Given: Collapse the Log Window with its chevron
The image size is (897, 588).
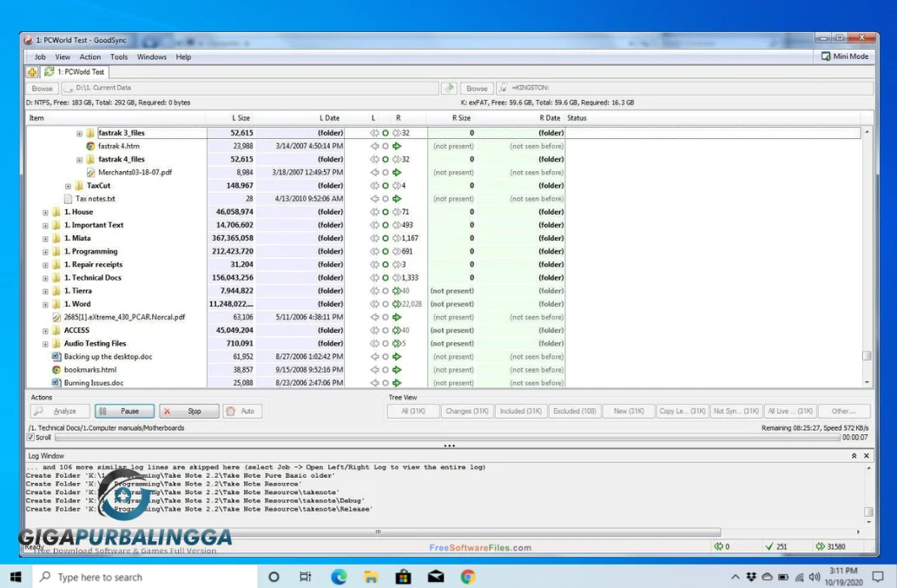Looking at the screenshot, I should coord(855,455).
